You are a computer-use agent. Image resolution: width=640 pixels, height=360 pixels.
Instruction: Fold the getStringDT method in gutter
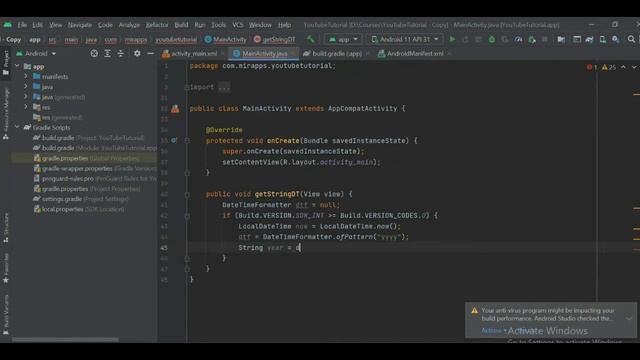(x=187, y=194)
